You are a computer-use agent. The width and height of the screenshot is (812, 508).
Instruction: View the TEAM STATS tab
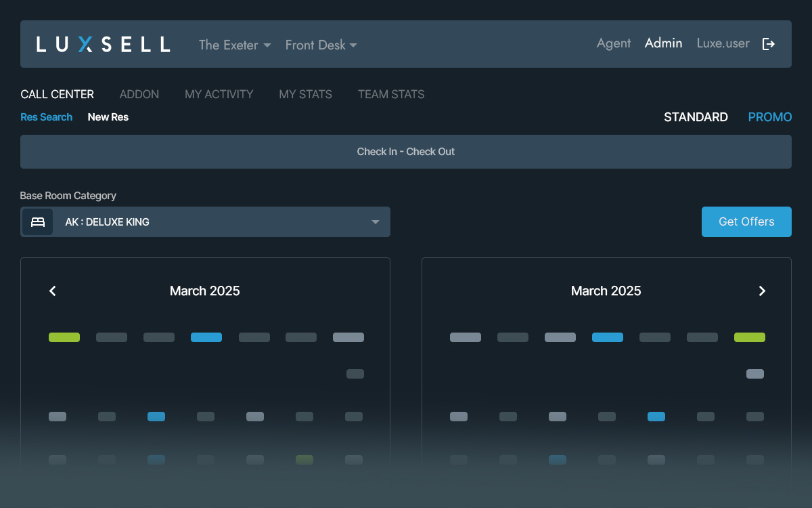(391, 94)
